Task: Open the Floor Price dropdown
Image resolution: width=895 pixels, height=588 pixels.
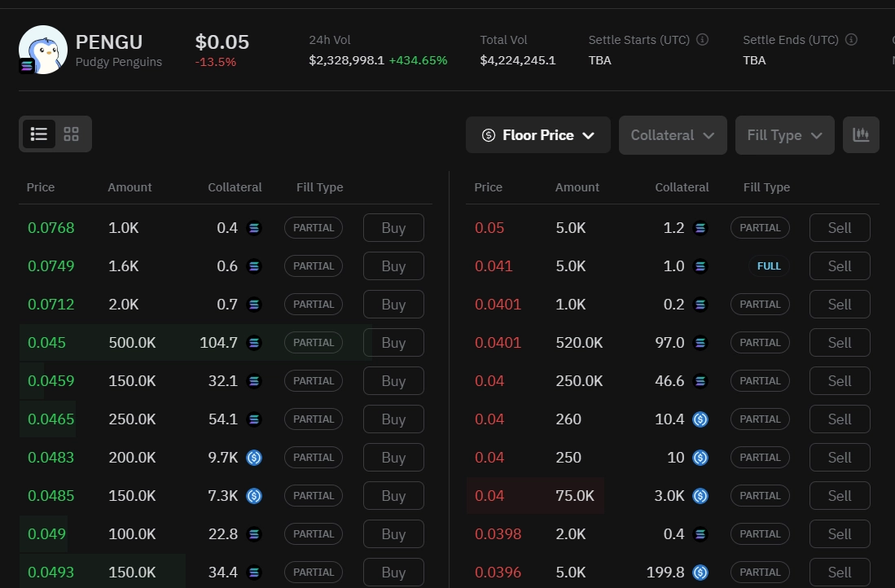Action: 537,135
